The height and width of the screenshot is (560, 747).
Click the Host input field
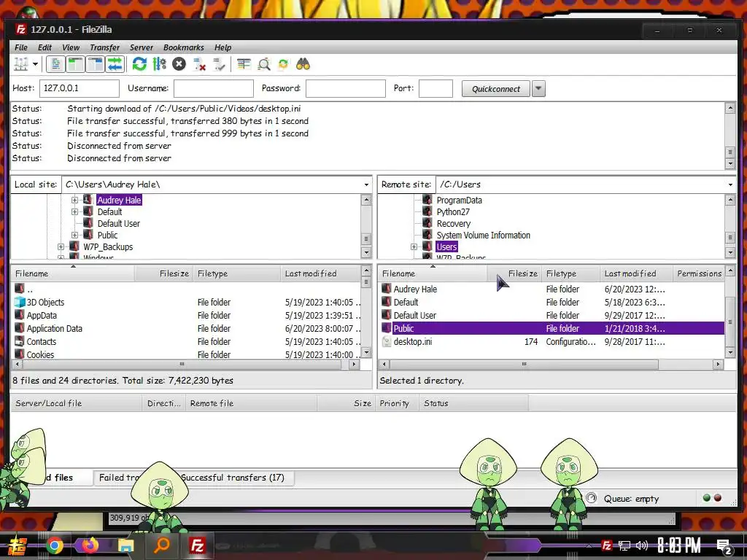(80, 88)
